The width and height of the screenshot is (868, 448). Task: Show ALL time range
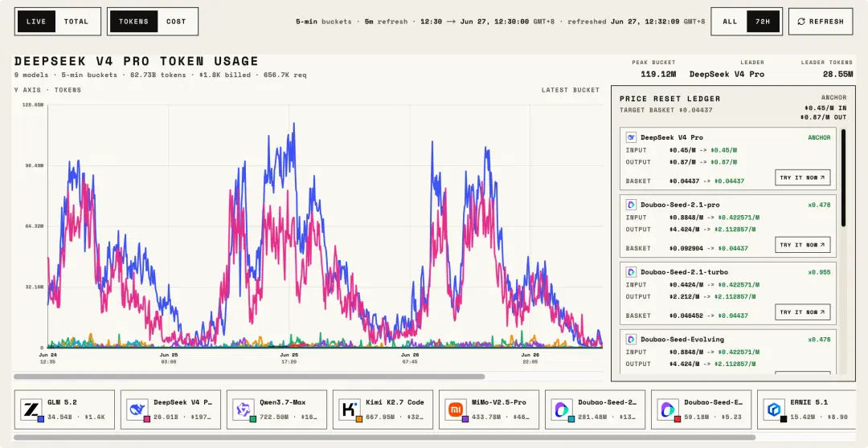pos(730,22)
